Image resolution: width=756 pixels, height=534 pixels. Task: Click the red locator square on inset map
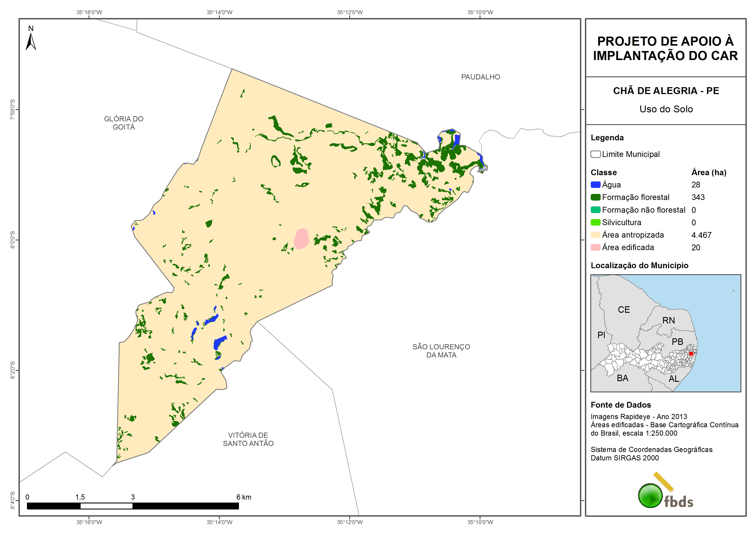pyautogui.click(x=691, y=354)
